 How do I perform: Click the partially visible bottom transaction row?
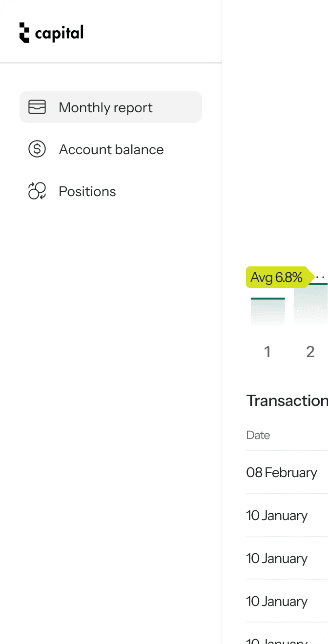click(277, 639)
